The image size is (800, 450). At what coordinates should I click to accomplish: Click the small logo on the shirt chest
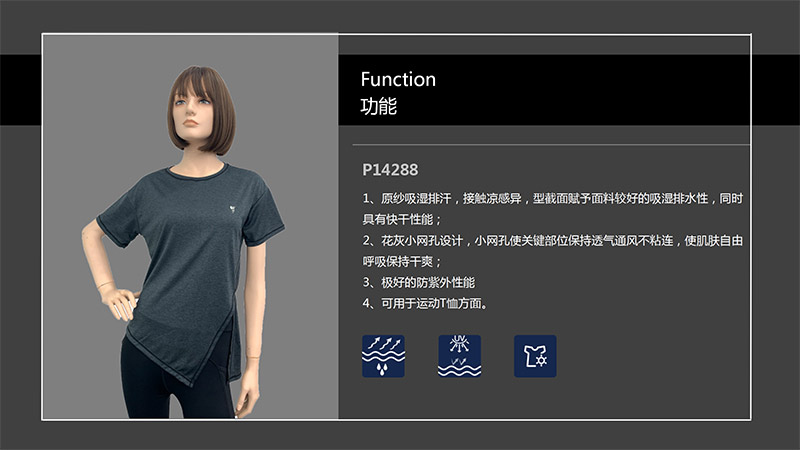click(232, 209)
